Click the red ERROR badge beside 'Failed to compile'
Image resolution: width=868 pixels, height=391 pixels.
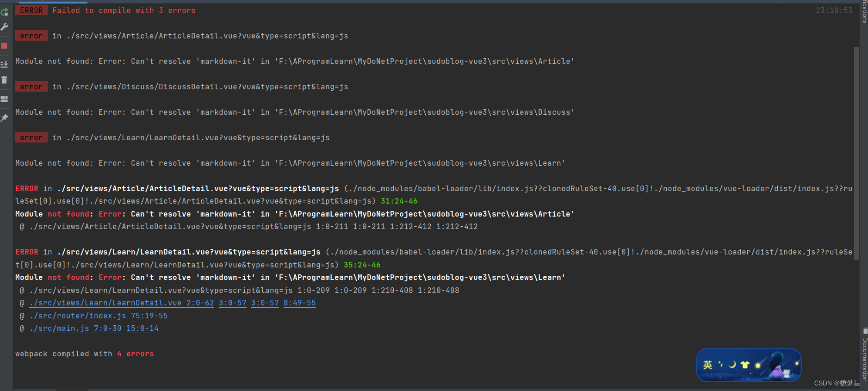coord(31,10)
